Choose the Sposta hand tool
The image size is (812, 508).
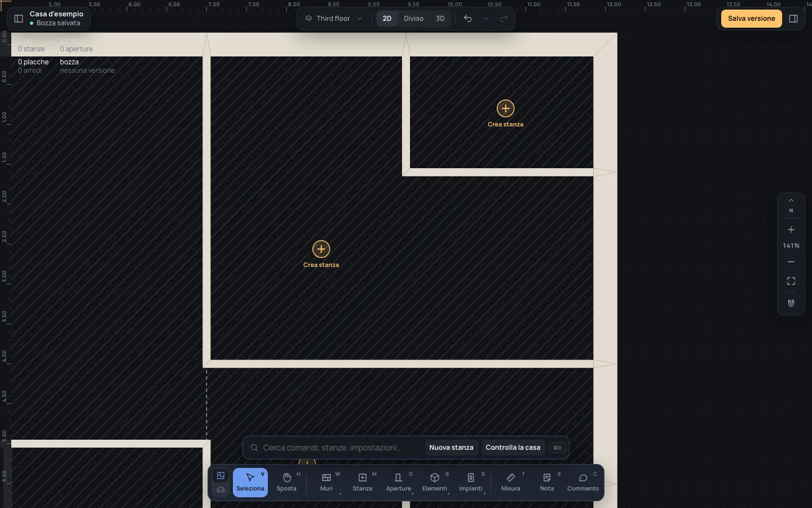pos(286,483)
